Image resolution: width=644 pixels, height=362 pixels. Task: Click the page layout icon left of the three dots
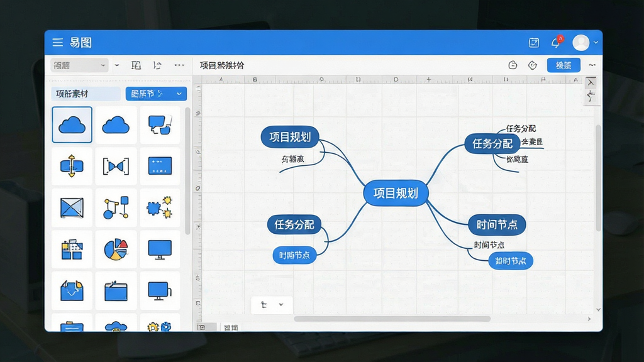136,65
